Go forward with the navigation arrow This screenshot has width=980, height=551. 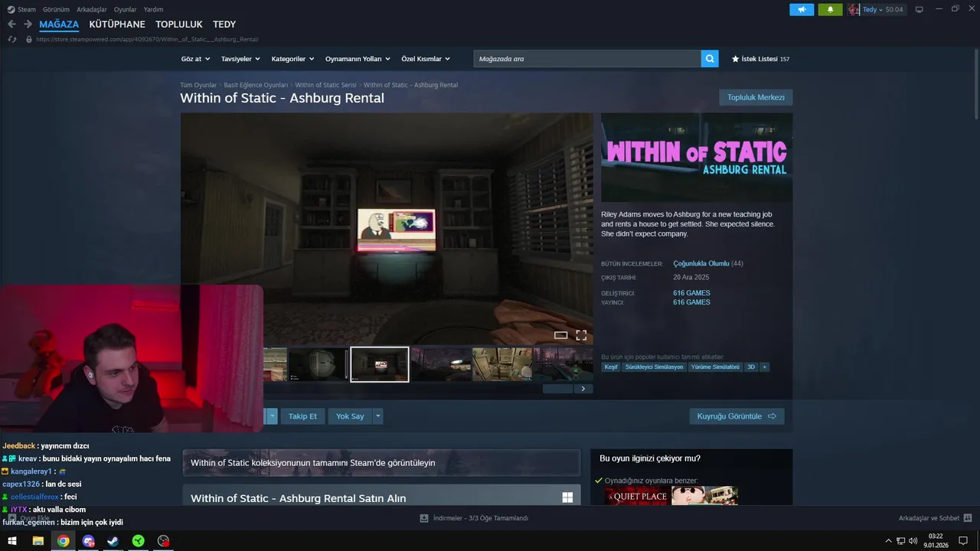click(28, 24)
